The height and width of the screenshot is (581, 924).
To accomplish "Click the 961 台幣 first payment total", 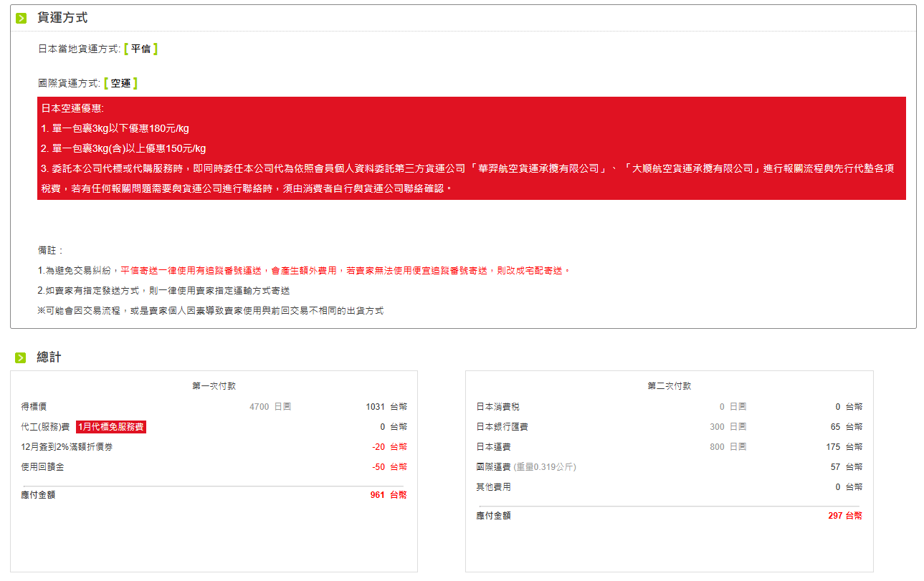I will (389, 495).
